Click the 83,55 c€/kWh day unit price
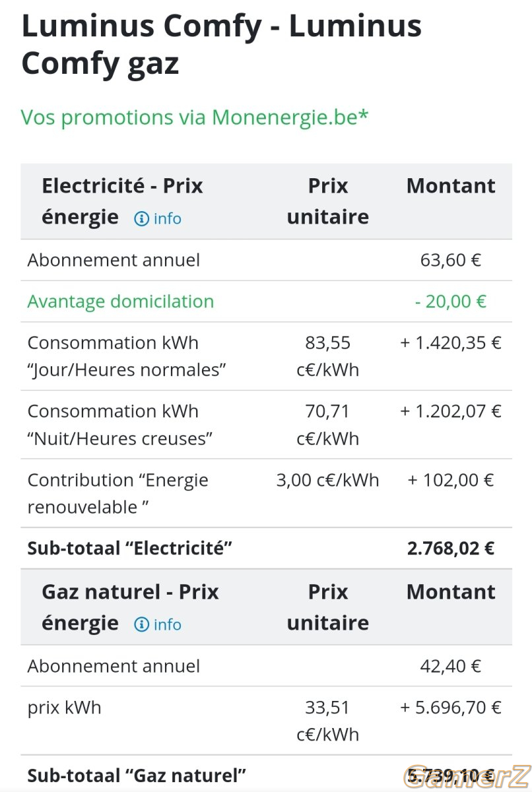 [x=328, y=356]
